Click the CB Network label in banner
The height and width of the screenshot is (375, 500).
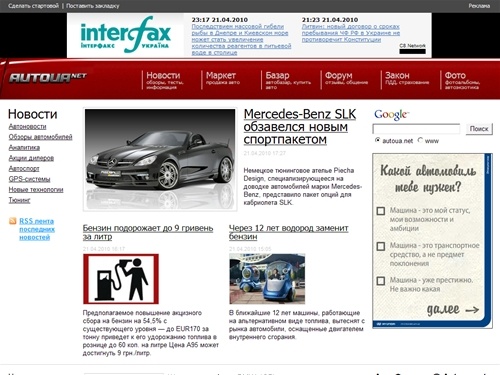412,46
